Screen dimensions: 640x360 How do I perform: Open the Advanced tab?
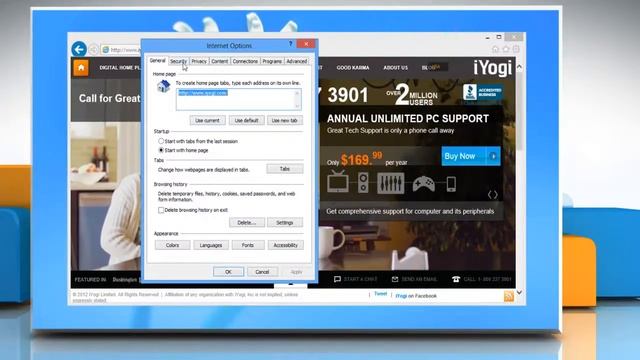pyautogui.click(x=297, y=61)
